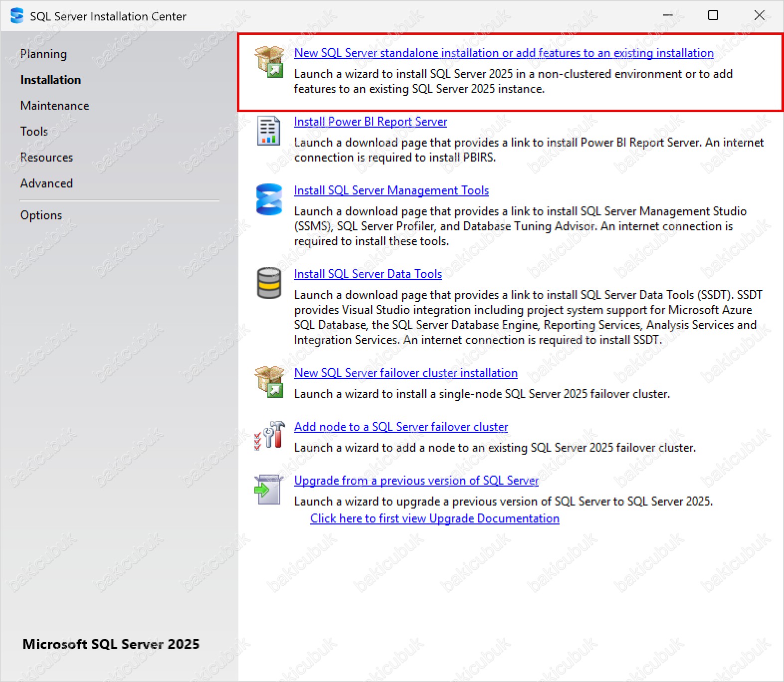The width and height of the screenshot is (784, 682).
Task: Open the Tools section
Action: pos(34,132)
